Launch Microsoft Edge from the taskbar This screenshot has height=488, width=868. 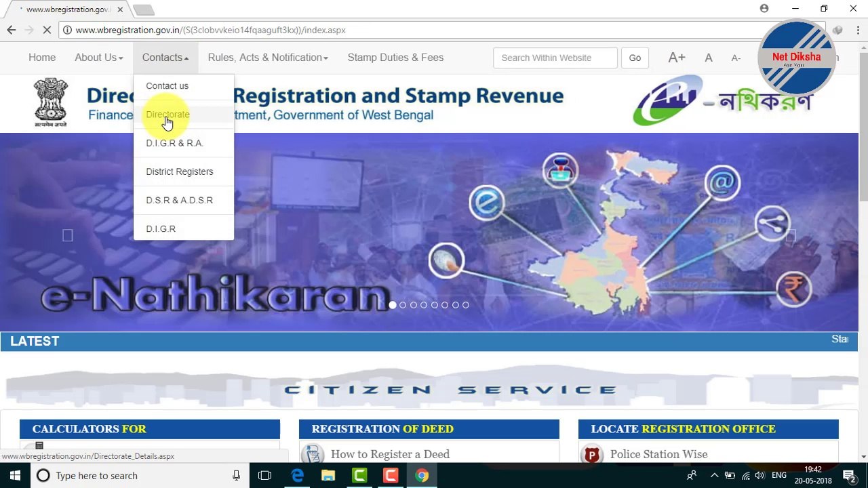(x=297, y=476)
